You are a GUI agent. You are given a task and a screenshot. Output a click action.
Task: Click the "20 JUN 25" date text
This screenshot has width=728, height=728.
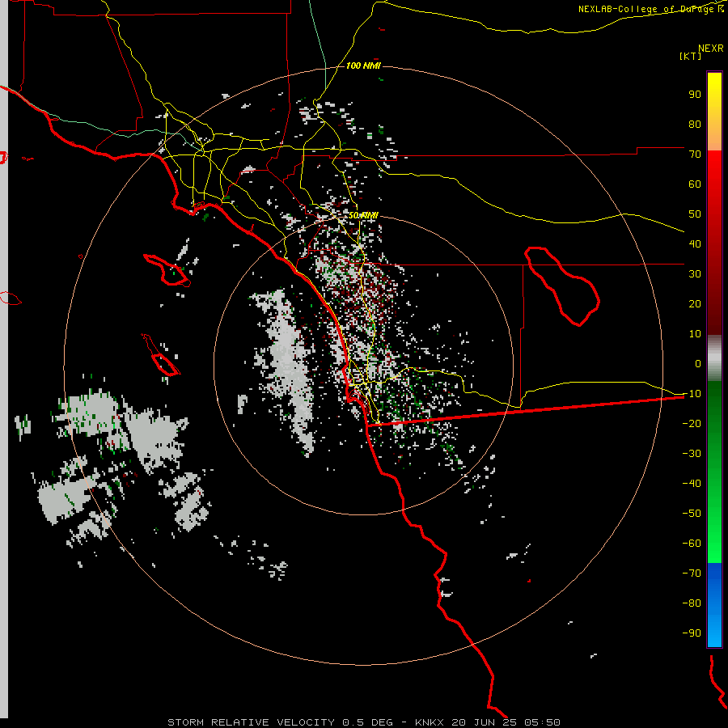coord(485,722)
